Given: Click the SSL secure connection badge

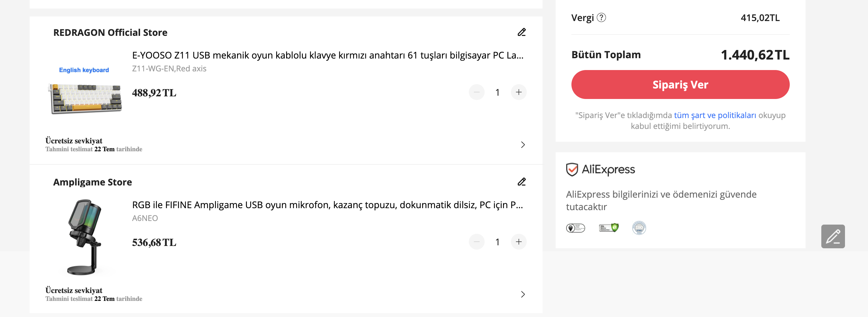Looking at the screenshot, I should [609, 228].
